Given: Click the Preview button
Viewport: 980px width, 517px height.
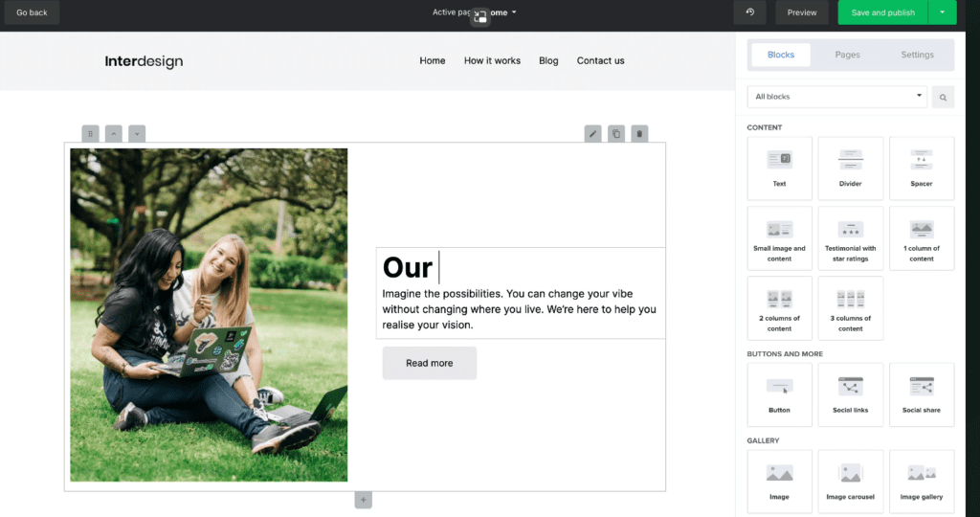Looking at the screenshot, I should 802,12.
